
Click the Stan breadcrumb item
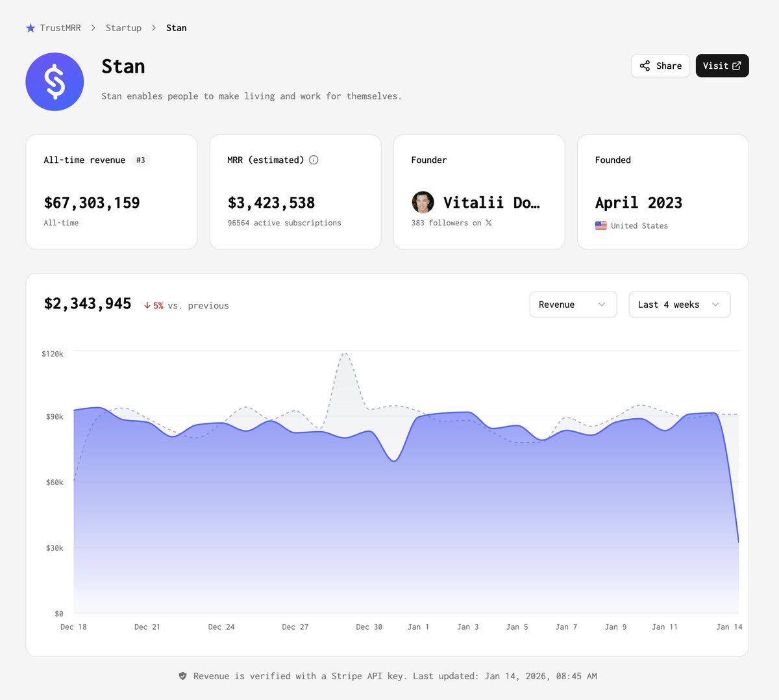[177, 28]
